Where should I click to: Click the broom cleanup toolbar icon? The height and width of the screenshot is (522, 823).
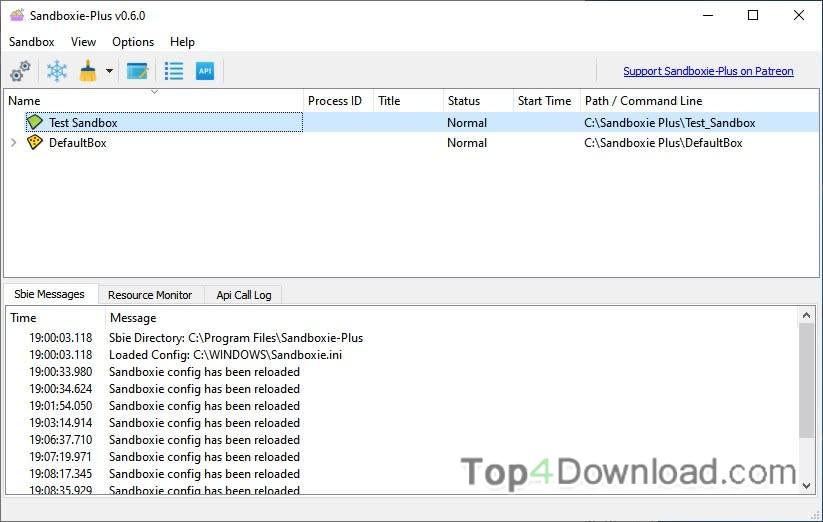point(88,71)
